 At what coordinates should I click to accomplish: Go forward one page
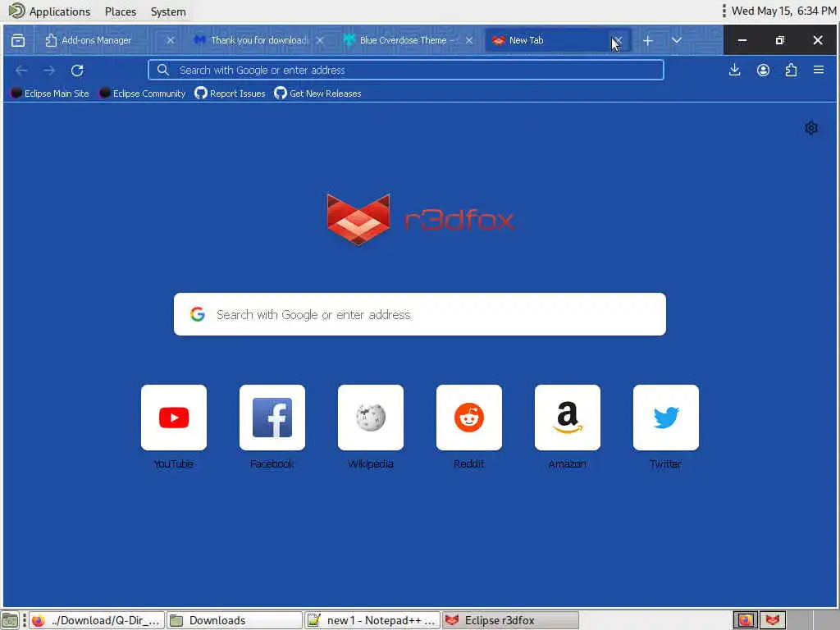(x=49, y=71)
